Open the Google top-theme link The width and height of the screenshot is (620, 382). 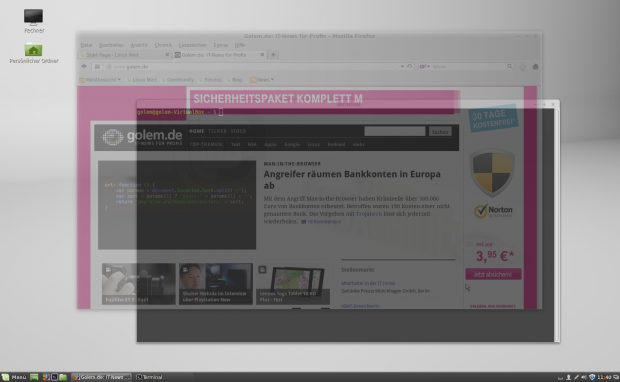pos(292,144)
